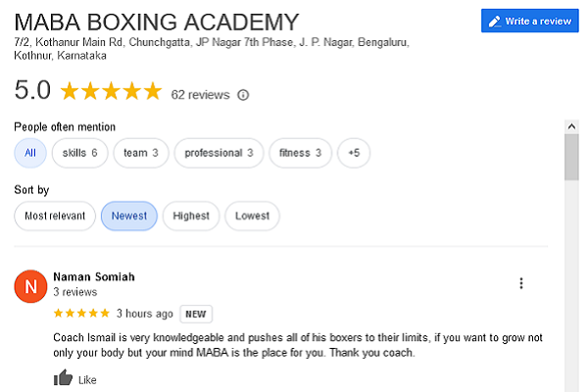Filter reviews by skills chip

pos(80,153)
